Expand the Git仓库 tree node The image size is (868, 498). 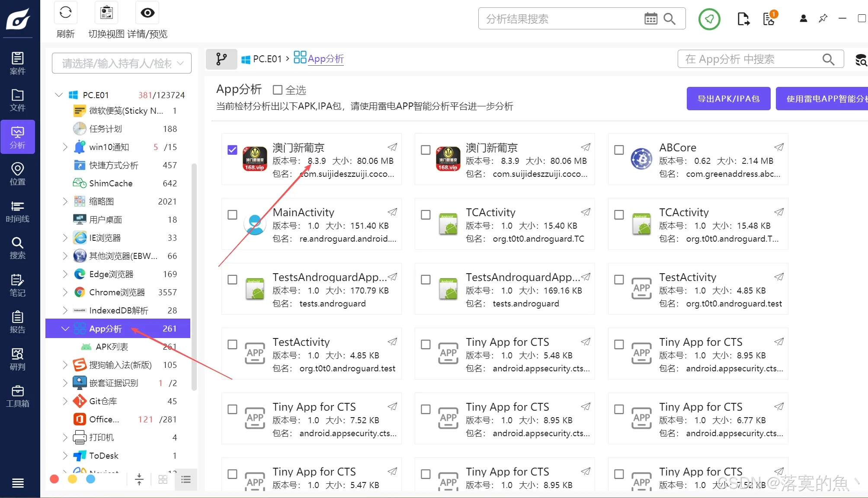65,401
